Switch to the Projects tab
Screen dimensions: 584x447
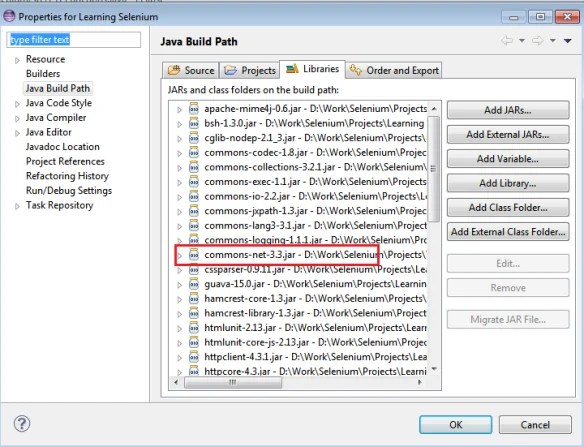[x=250, y=70]
